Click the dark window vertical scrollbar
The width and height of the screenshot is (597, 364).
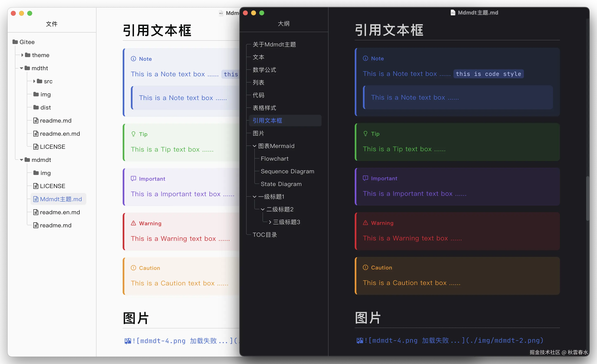point(587,198)
